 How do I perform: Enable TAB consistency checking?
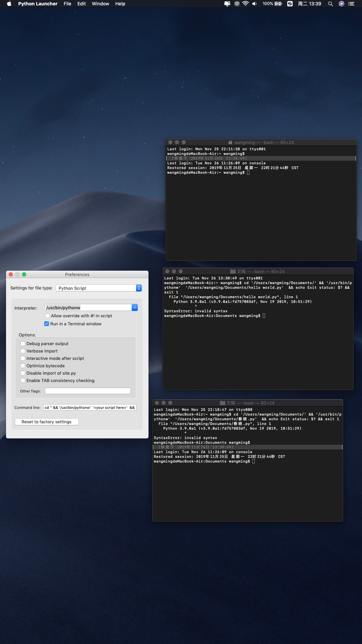tap(23, 380)
